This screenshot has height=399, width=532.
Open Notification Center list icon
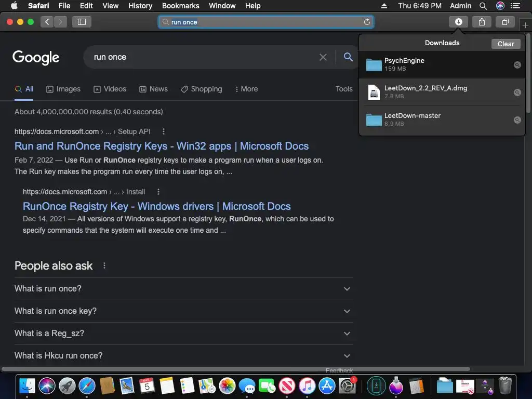click(515, 6)
